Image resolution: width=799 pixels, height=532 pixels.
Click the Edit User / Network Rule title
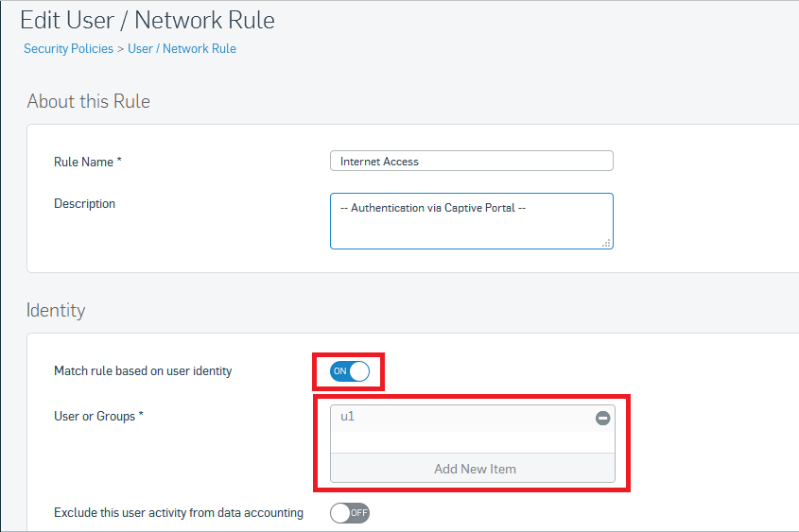148,21
